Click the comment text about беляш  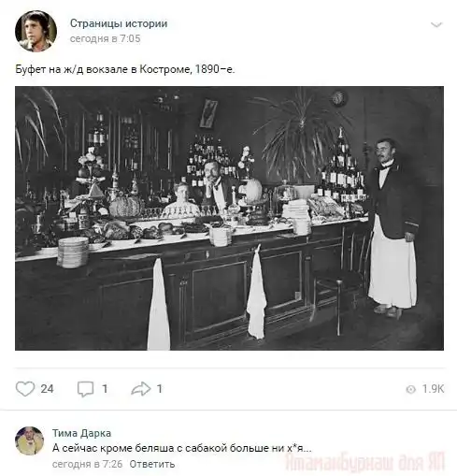coord(182,449)
